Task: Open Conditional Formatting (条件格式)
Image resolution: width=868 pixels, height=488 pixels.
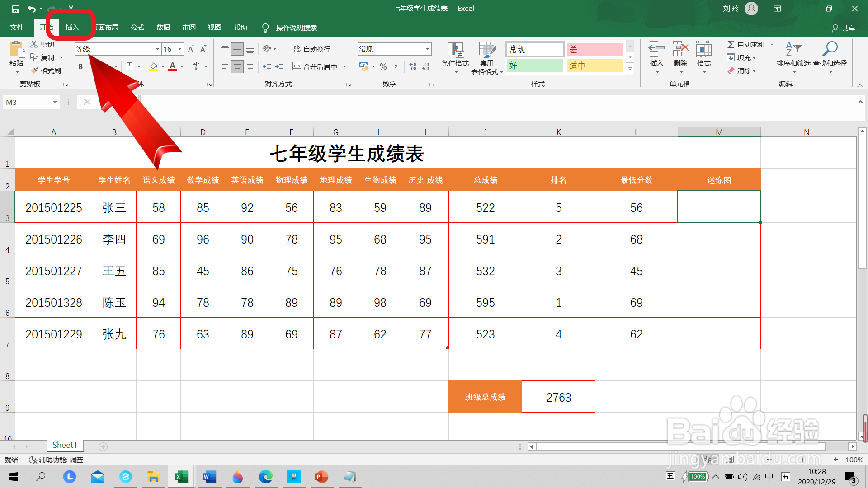Action: point(455,58)
